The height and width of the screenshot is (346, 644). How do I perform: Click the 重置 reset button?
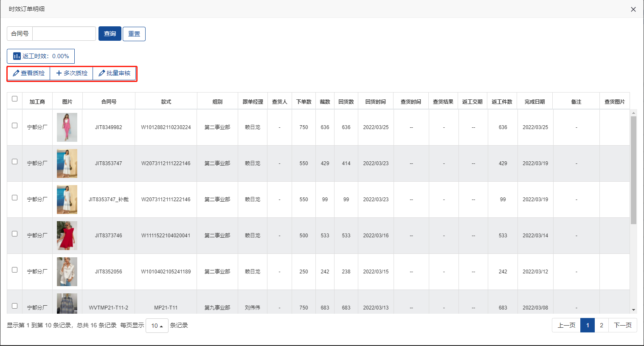click(134, 34)
